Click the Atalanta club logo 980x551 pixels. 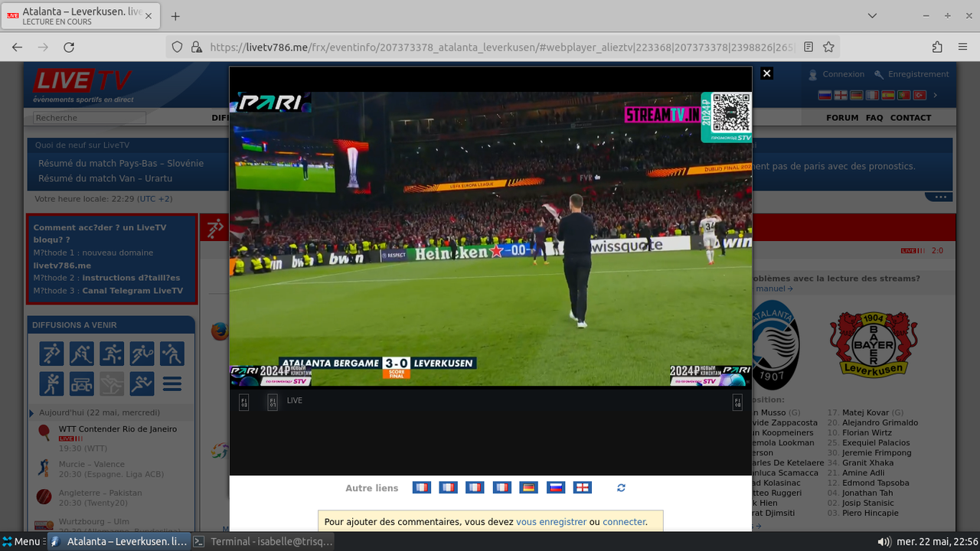[x=774, y=344]
